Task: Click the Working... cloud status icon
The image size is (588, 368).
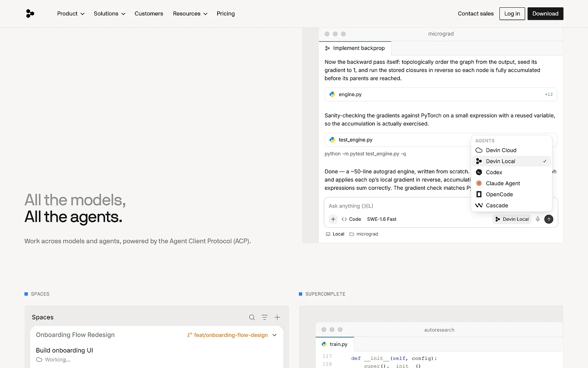Action: click(39, 360)
